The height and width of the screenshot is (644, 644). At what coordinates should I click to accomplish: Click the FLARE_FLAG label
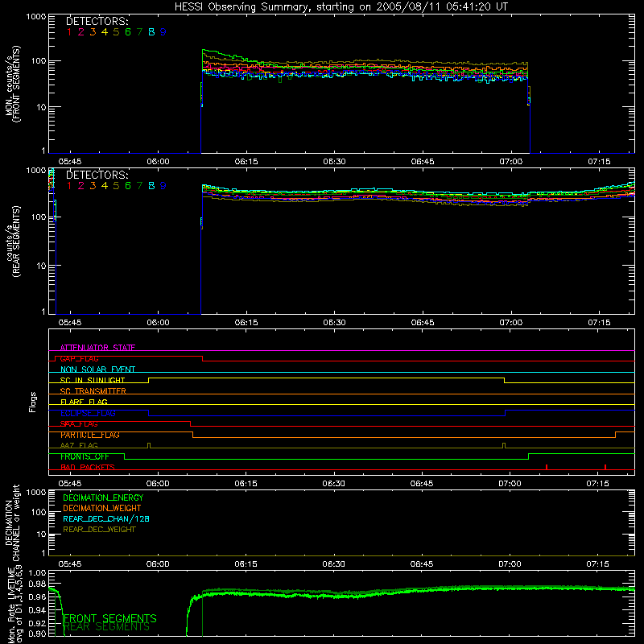click(84, 402)
